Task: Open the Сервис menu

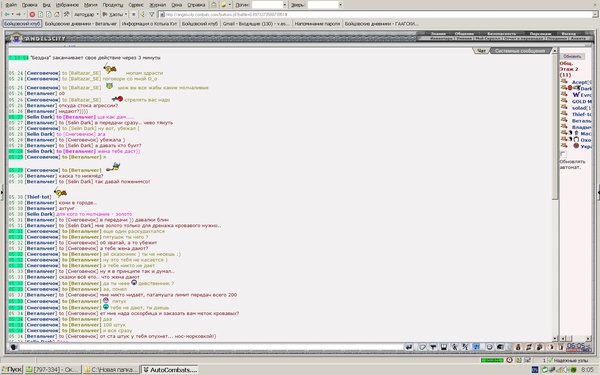Action: click(x=136, y=5)
